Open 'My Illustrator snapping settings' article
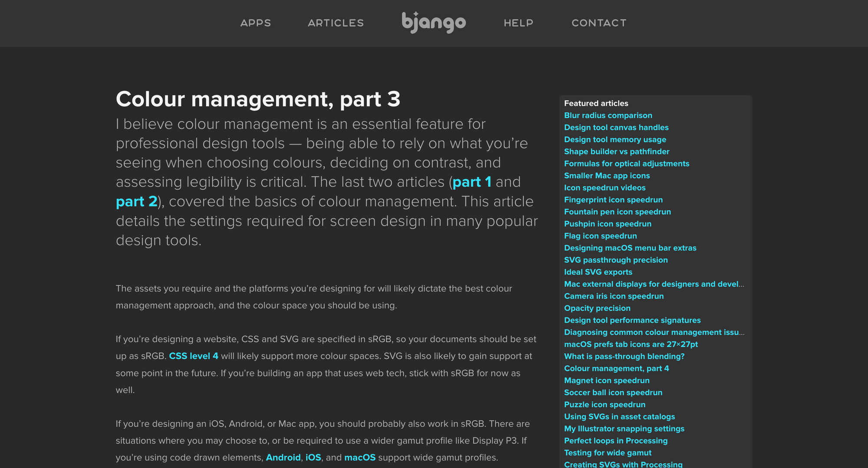This screenshot has width=868, height=468. 624,429
